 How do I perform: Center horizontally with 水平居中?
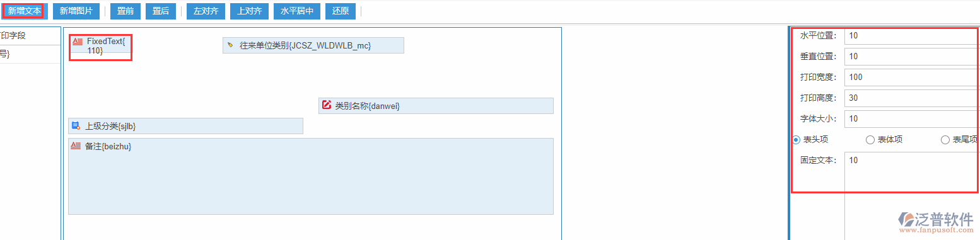pyautogui.click(x=297, y=11)
